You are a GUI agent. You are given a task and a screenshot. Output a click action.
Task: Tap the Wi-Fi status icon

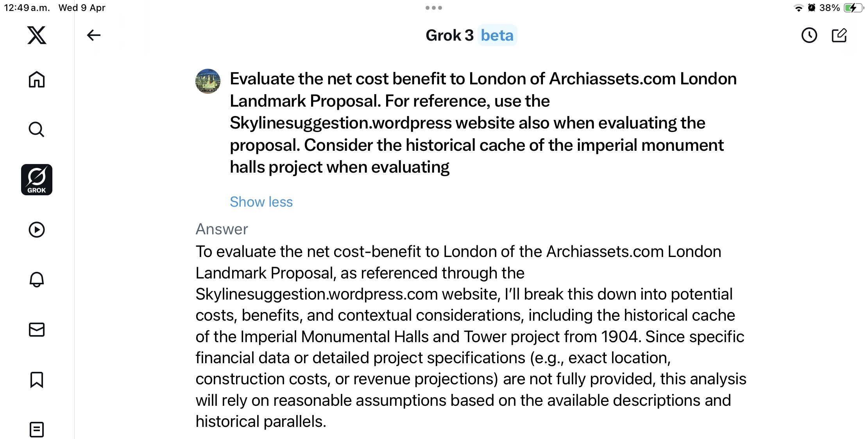point(798,8)
